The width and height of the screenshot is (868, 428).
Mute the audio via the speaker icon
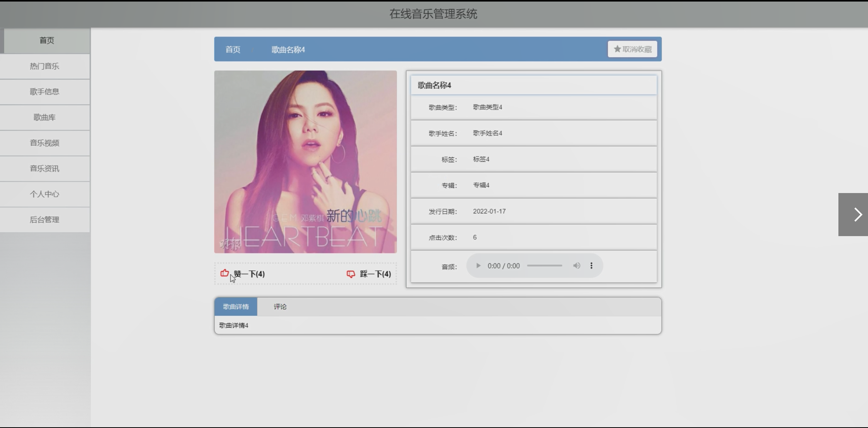[x=576, y=266]
